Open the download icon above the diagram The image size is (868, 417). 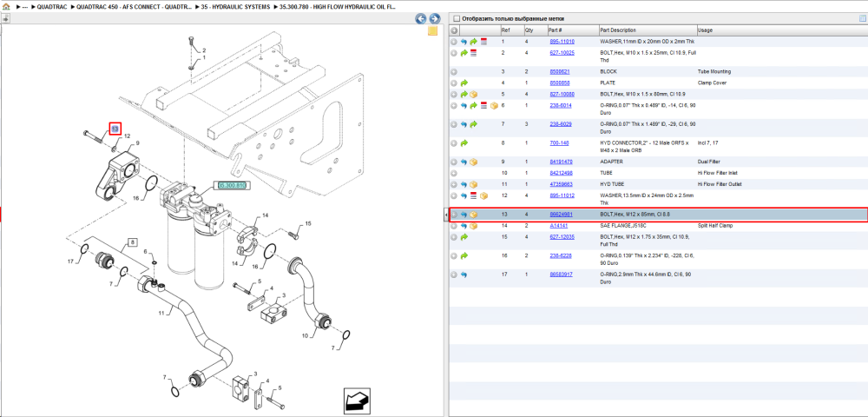click(x=5, y=18)
